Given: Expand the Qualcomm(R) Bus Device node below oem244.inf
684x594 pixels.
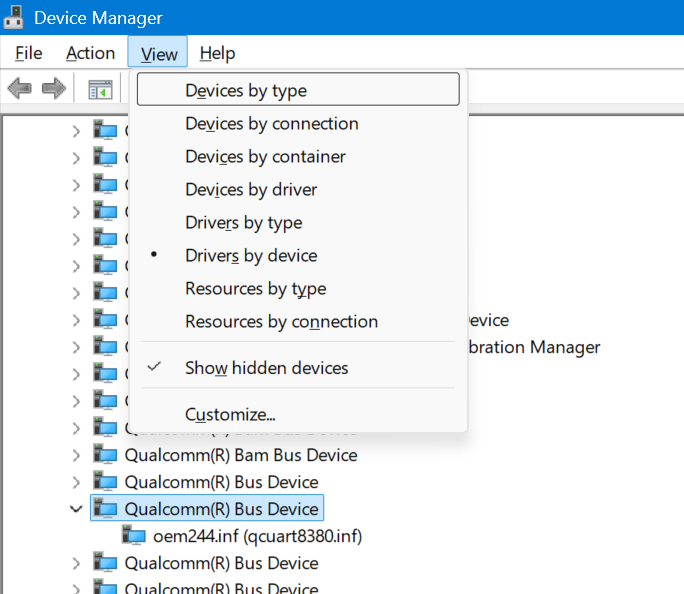Looking at the screenshot, I should pos(76,563).
